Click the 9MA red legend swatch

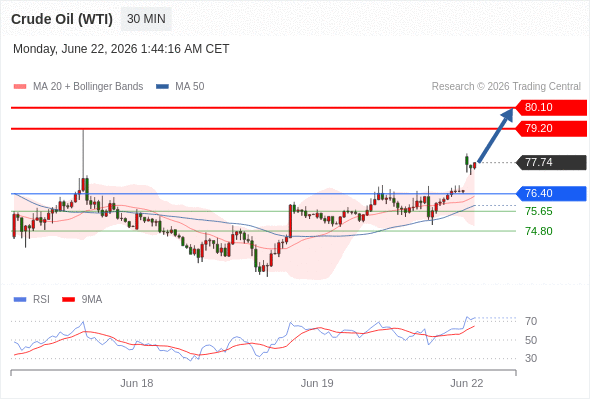point(68,300)
